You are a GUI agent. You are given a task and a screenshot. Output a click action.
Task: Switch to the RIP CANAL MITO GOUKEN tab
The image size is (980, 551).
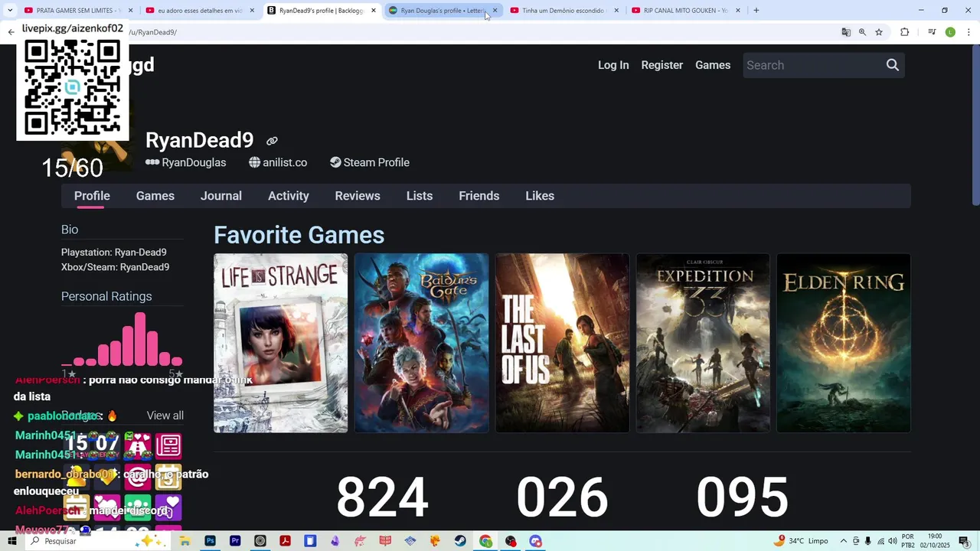click(x=684, y=10)
